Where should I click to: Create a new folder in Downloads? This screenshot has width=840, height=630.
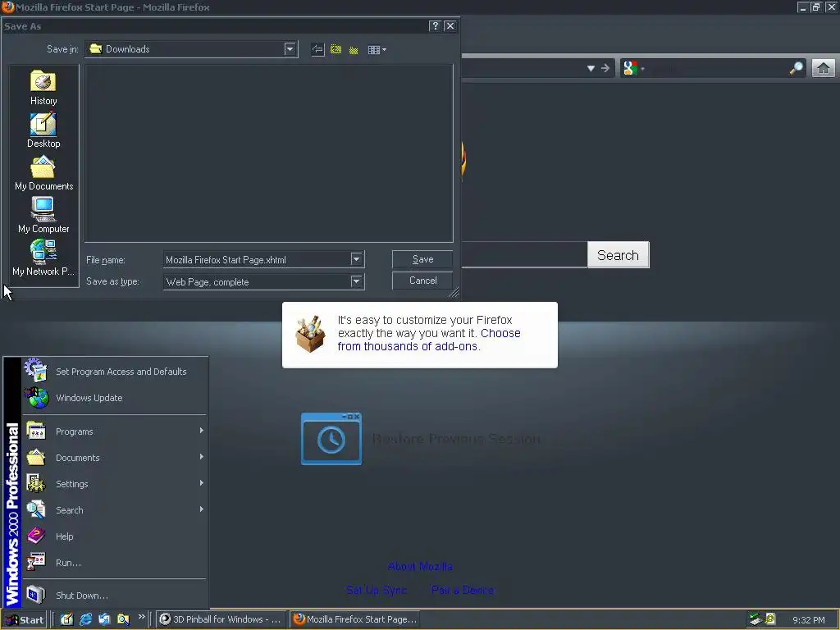click(x=354, y=50)
